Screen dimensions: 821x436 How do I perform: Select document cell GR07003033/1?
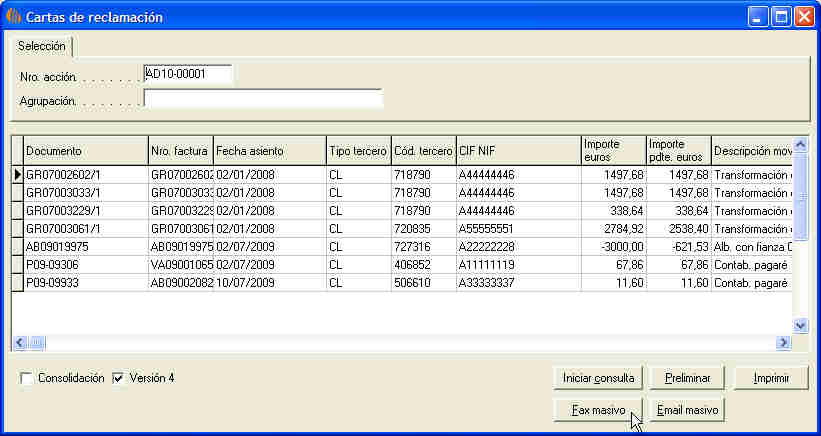(86, 193)
